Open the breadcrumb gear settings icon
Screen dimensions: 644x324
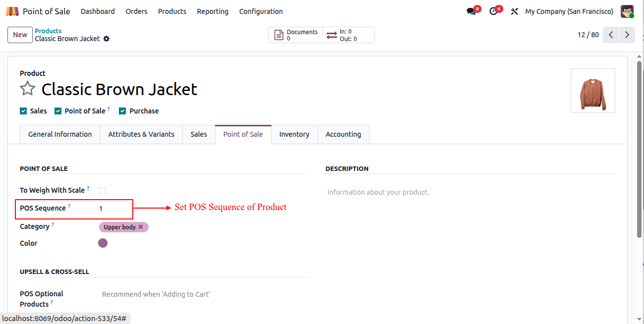[x=106, y=39]
